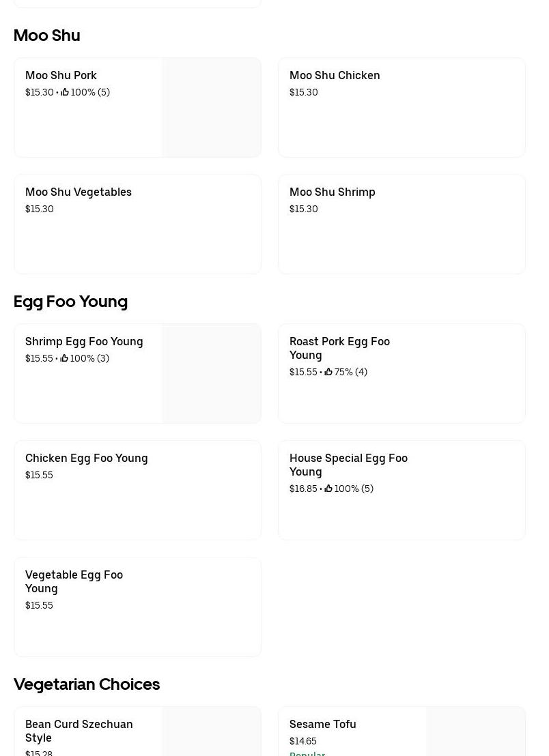Click the Vegetarian Choices section heading

(x=87, y=684)
